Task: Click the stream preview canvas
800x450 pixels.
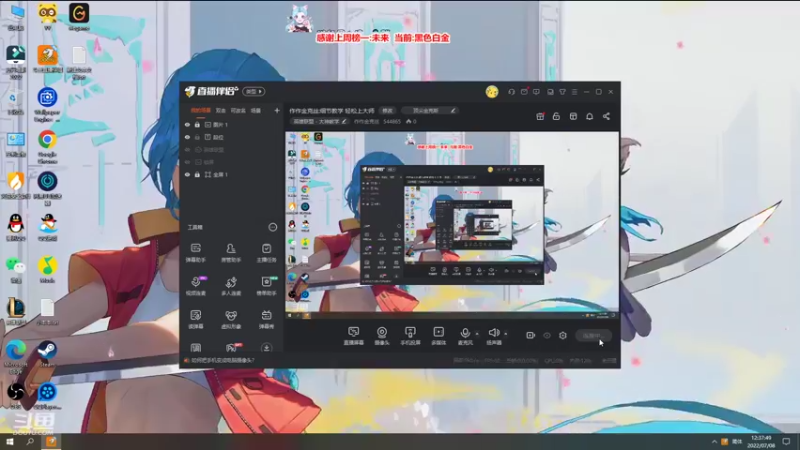Action: point(452,225)
